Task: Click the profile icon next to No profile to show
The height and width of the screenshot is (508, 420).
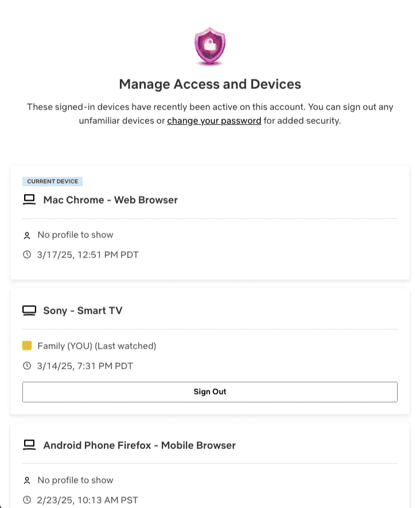Action: pyautogui.click(x=27, y=235)
